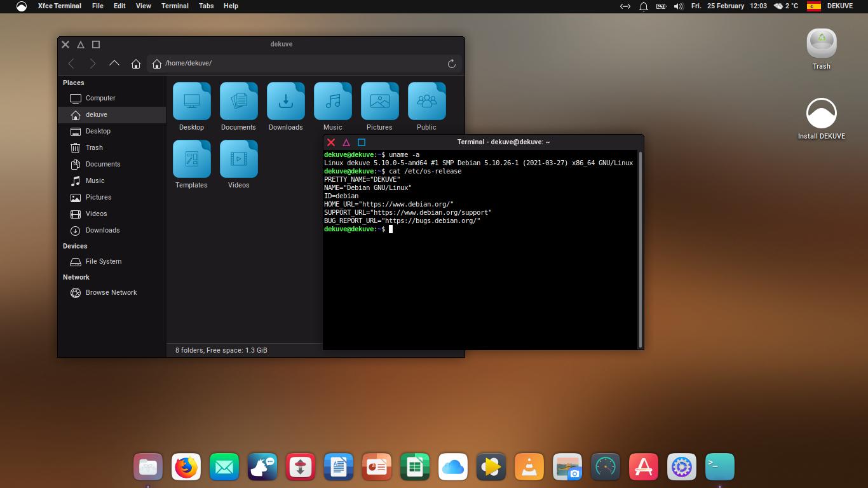The width and height of the screenshot is (868, 488).
Task: Click the terminal window vertical scrollbar
Action: pos(641,250)
